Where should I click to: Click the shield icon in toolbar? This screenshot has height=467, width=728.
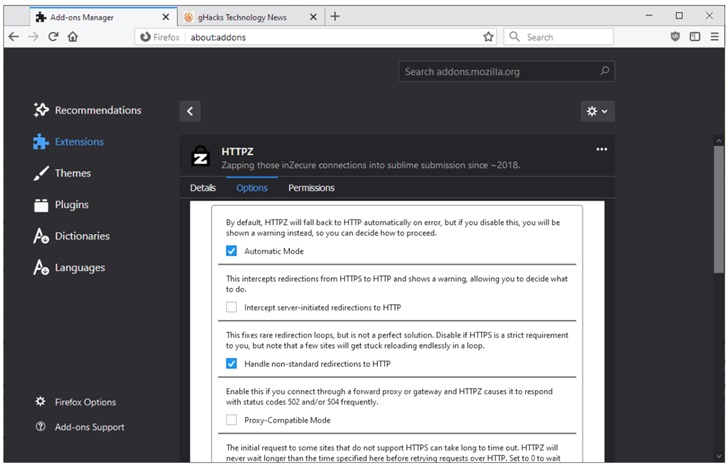click(676, 37)
